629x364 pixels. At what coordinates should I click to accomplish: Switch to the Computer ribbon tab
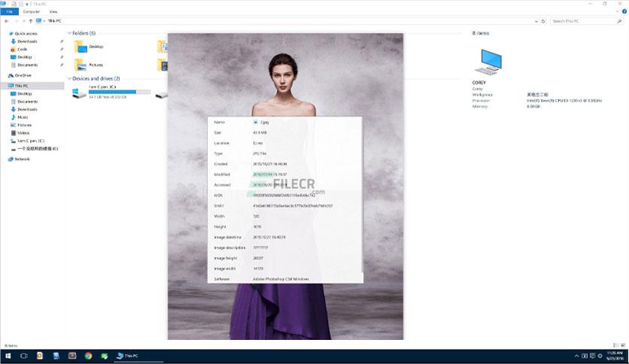(32, 11)
